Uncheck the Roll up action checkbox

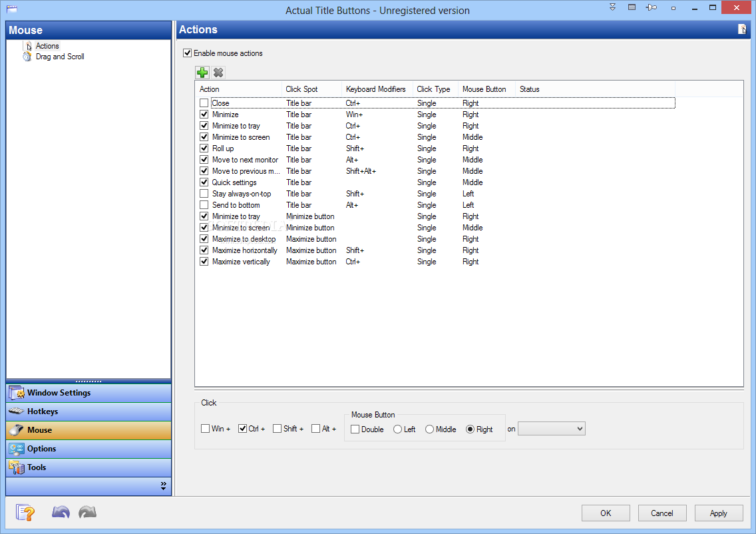[204, 148]
